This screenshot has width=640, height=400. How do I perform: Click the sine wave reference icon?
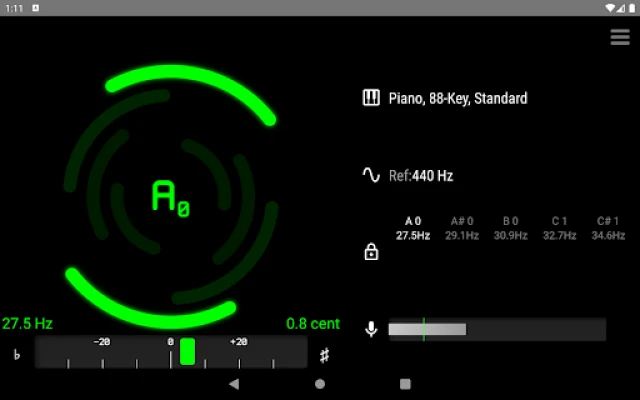371,175
